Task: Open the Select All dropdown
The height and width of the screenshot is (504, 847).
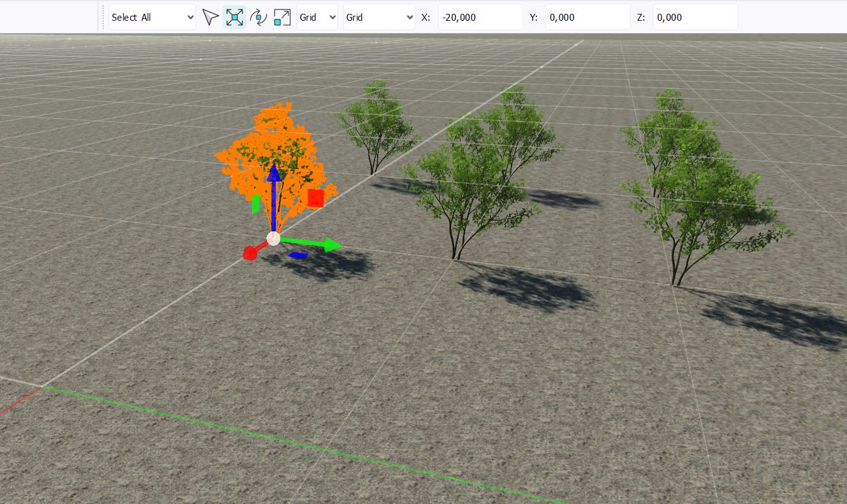Action: tap(152, 18)
